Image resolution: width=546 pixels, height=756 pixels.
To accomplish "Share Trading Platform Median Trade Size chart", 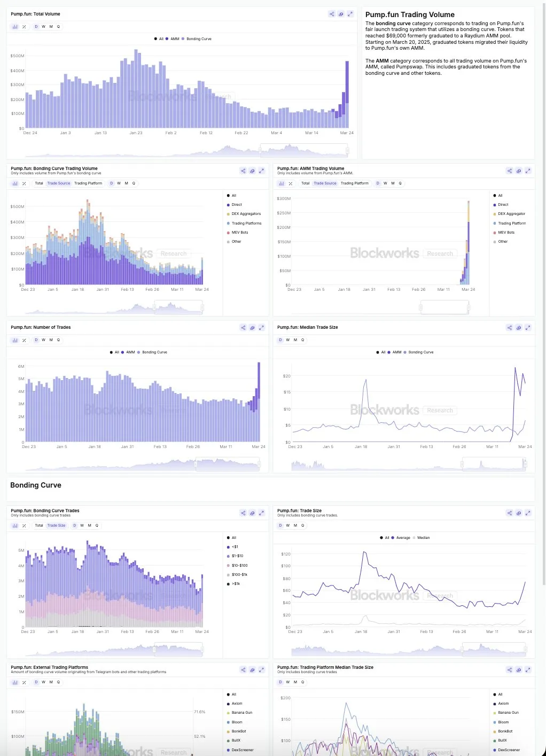I will pos(510,670).
